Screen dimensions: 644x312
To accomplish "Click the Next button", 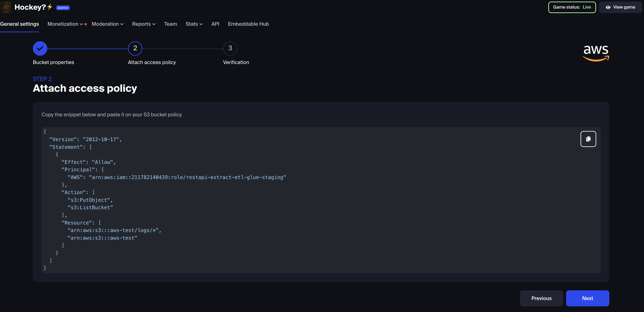I will 587,298.
